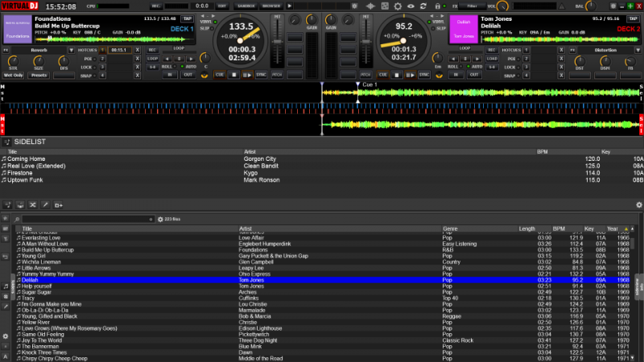Image resolution: width=644 pixels, height=362 pixels.
Task: Click the grid layout icon in top bar
Action: (385, 6)
